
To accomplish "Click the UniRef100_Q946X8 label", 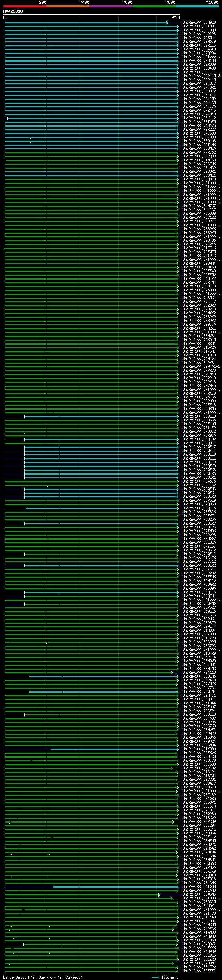I will point(199,49).
